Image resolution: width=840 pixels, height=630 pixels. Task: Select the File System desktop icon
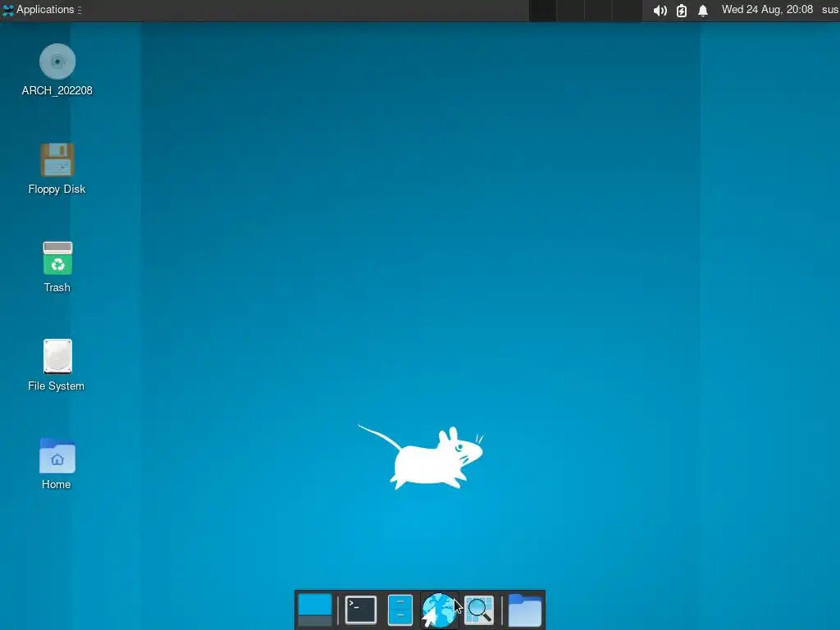[x=57, y=356]
